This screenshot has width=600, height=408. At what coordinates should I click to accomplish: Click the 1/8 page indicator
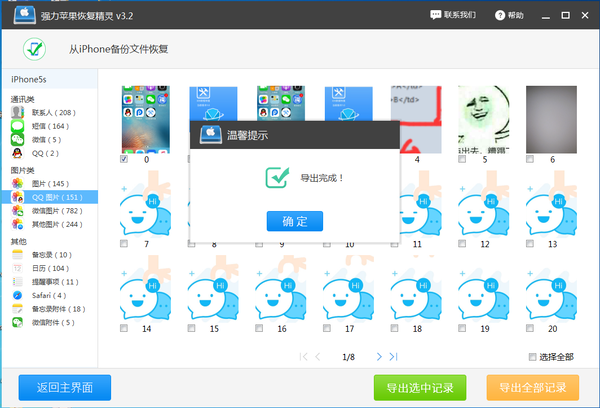click(x=348, y=357)
